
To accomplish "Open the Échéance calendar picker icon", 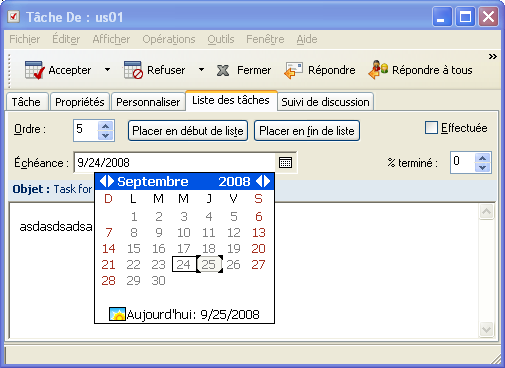I will click(x=285, y=163).
